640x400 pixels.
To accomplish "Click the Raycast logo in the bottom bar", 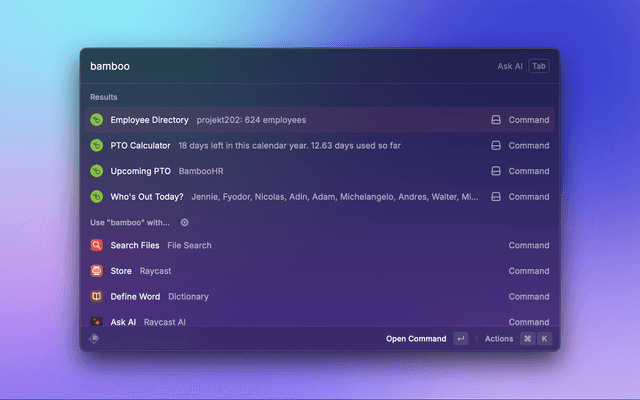I will coord(96,339).
